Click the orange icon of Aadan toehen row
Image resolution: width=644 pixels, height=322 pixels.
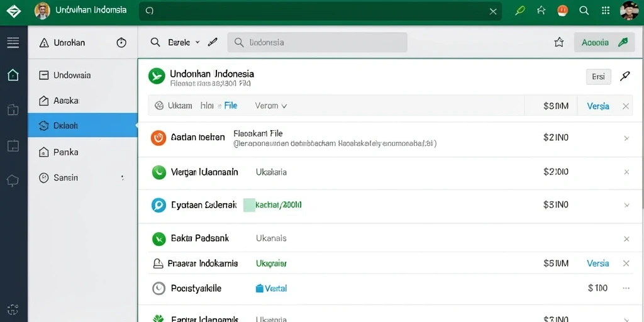click(x=158, y=138)
